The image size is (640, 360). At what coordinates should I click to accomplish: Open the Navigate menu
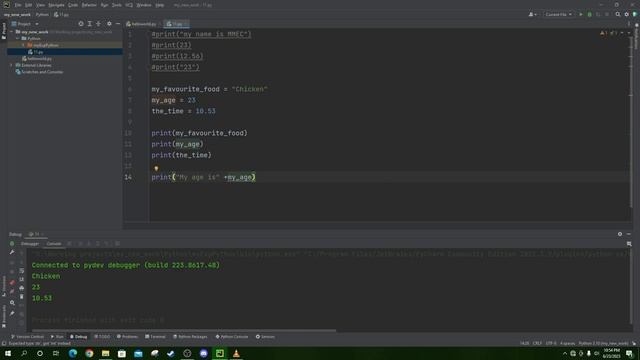click(56, 5)
